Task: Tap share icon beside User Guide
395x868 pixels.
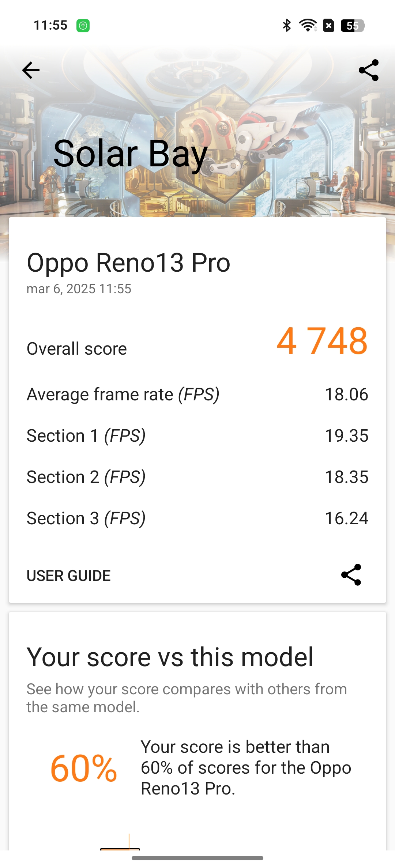Action: click(x=351, y=575)
